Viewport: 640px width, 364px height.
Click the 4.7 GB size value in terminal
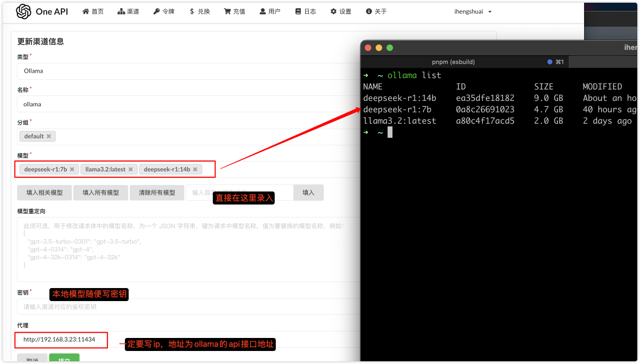pyautogui.click(x=549, y=110)
